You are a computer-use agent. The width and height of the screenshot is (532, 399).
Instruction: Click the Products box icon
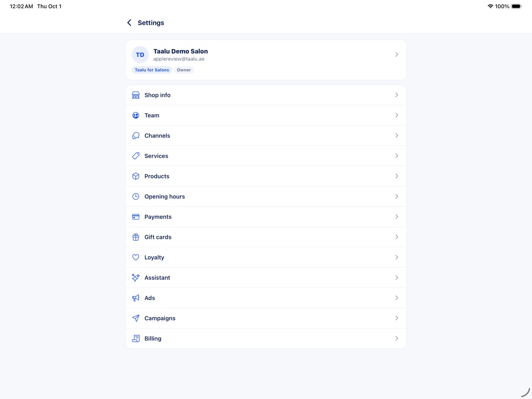pos(136,176)
